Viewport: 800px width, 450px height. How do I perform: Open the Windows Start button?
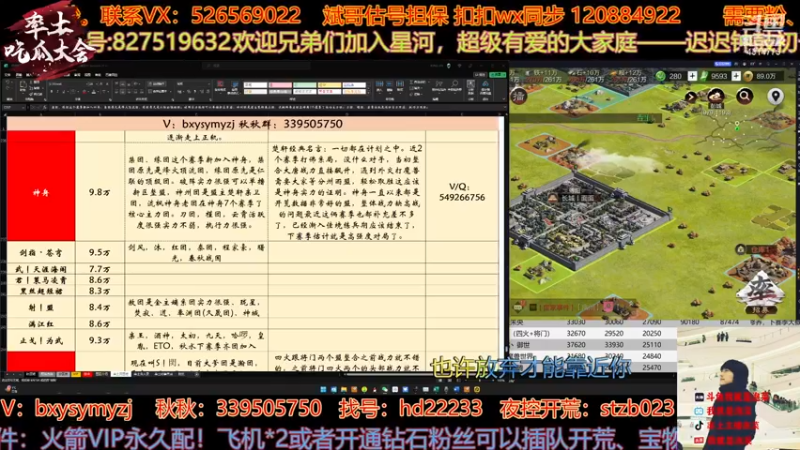pos(323,389)
